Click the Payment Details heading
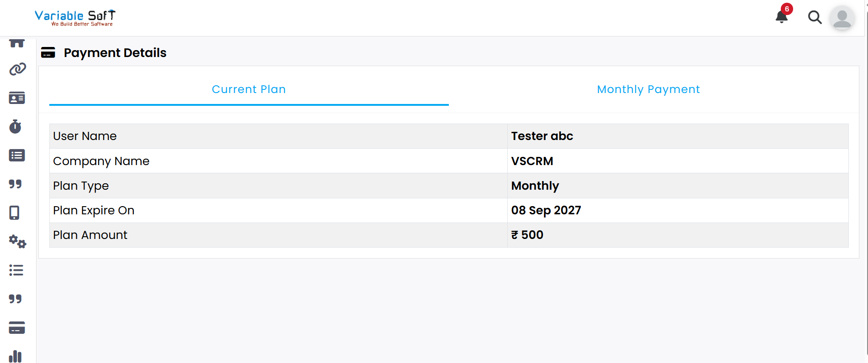The height and width of the screenshot is (363, 868). click(x=115, y=53)
